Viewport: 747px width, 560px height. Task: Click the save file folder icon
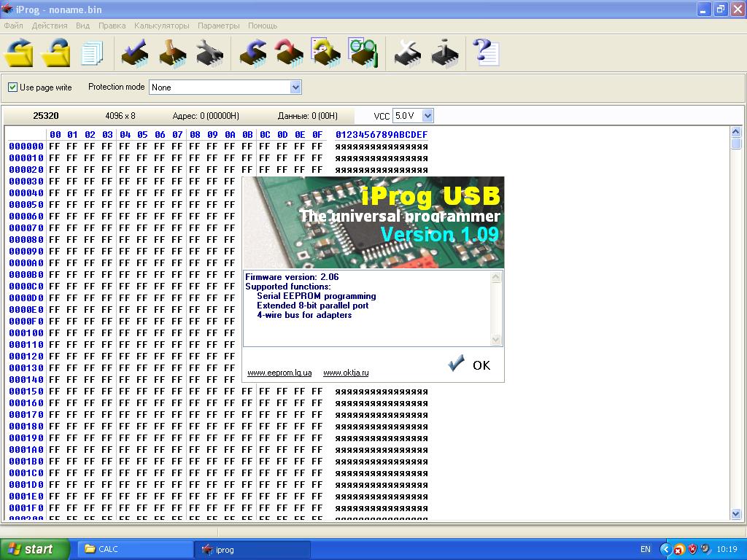click(55, 52)
